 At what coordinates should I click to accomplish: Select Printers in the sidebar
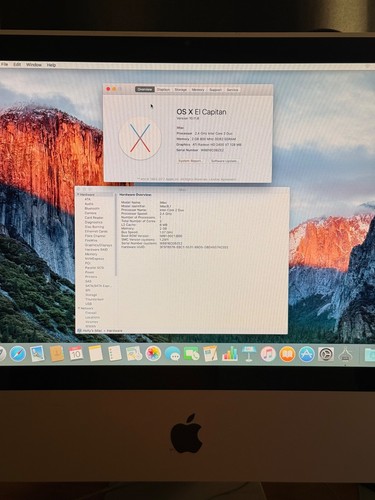point(91,277)
